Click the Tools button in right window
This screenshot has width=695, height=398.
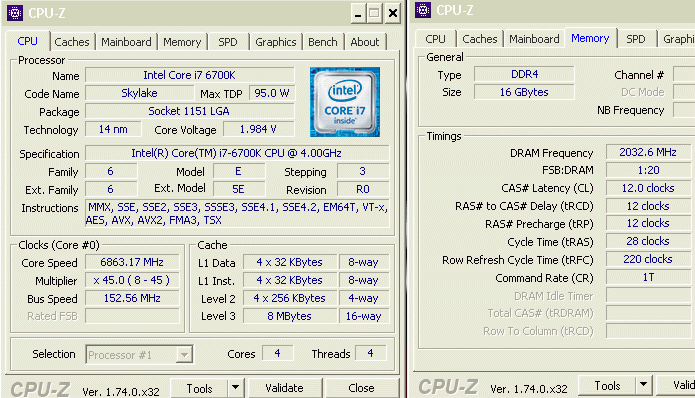coord(607,386)
